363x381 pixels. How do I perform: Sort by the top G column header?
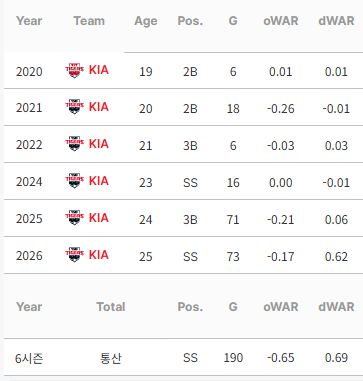point(233,21)
